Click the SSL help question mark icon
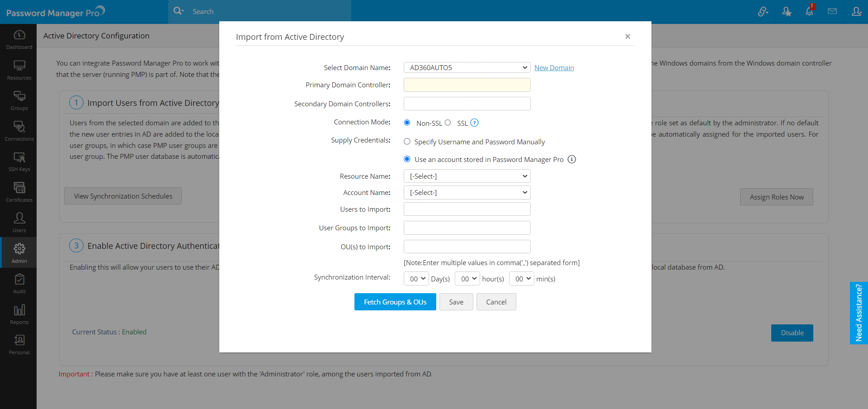868x409 pixels. 474,123
